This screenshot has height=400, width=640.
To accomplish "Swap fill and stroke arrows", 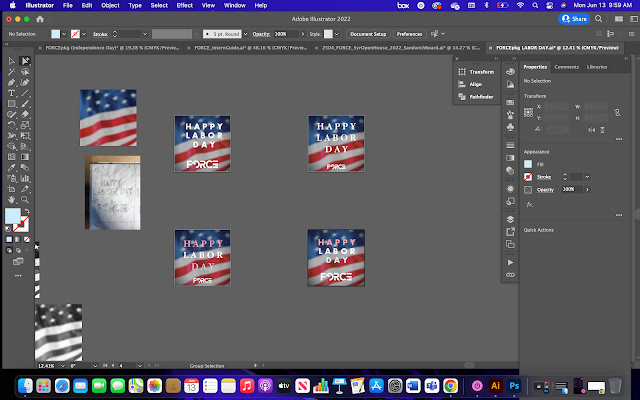I will click(27, 211).
